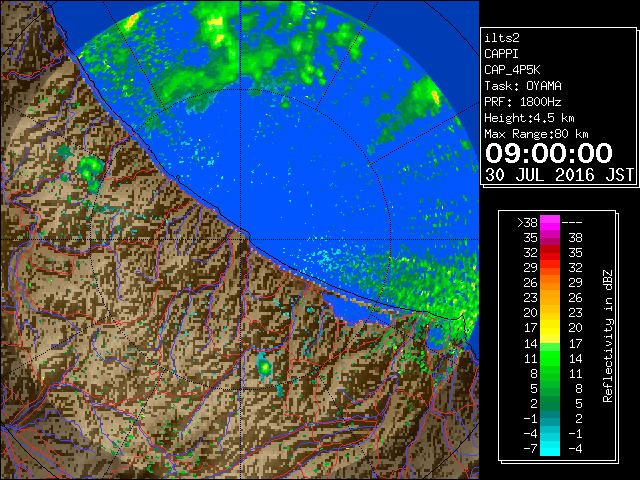Click the Height:4.5 km line
Viewport: 640px width, 480px height.
click(529, 118)
